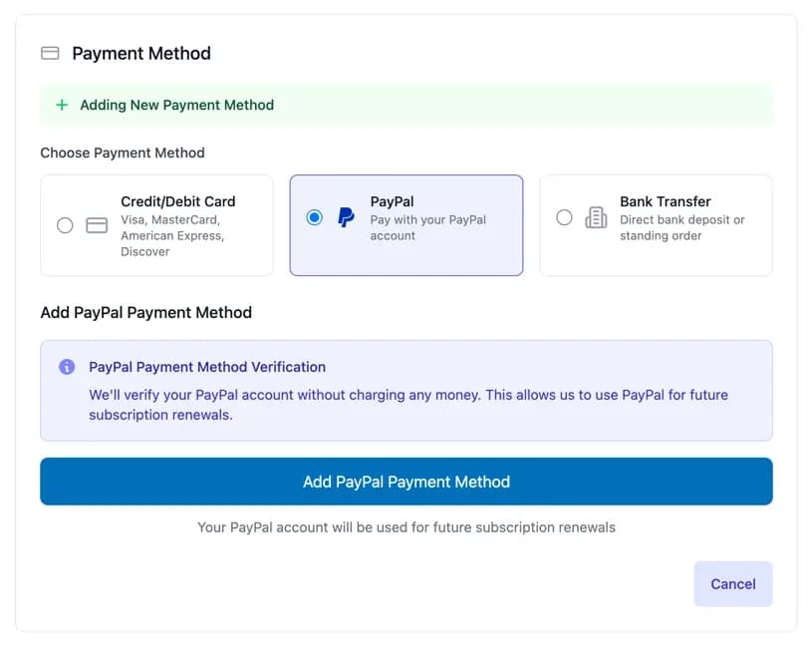This screenshot has width=812, height=646.
Task: Click the Payment Method section title
Action: pyautogui.click(x=141, y=54)
